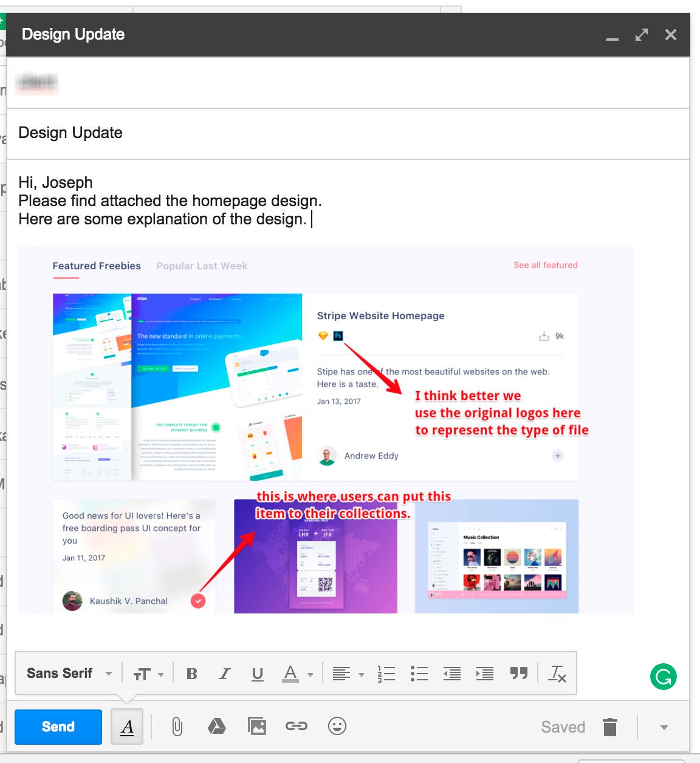Insert a photo into the email
This screenshot has width=700, height=763.
[257, 726]
